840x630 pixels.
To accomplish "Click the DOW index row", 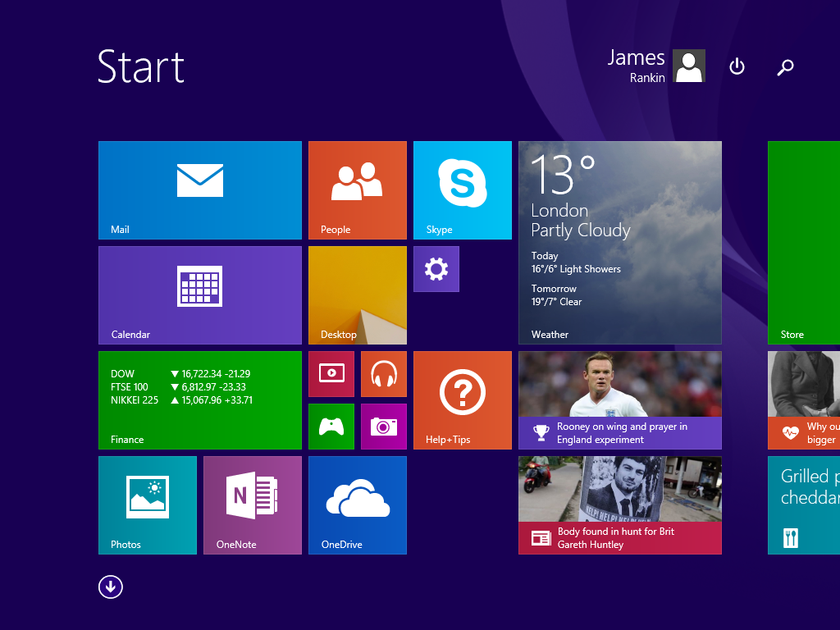I will pos(180,374).
